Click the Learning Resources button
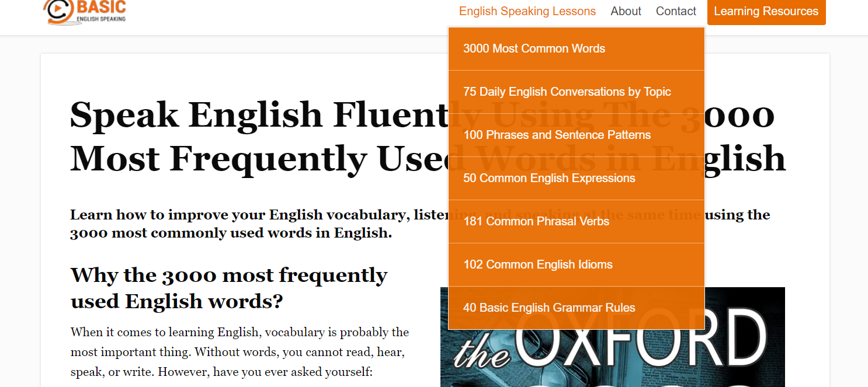868x387 pixels. click(766, 12)
